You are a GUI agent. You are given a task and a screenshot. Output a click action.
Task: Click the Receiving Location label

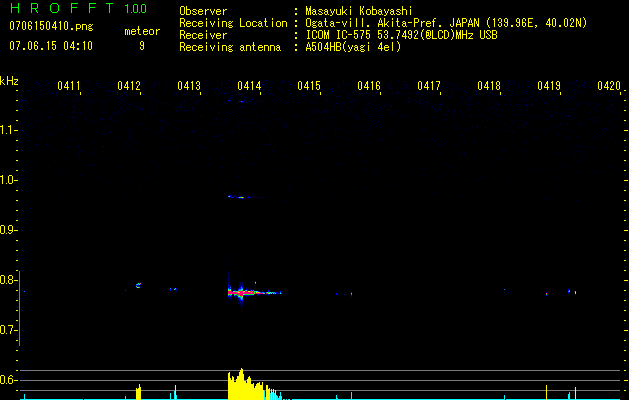[x=233, y=23]
